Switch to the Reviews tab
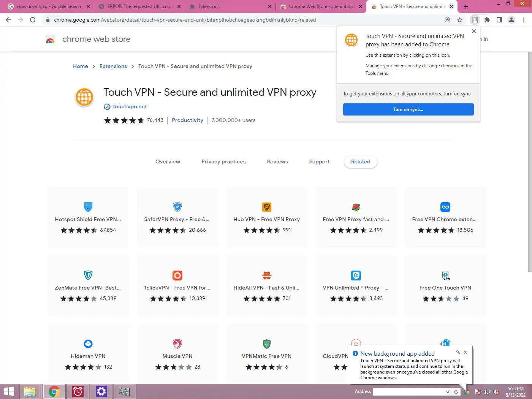Image resolution: width=532 pixels, height=399 pixels. (277, 161)
